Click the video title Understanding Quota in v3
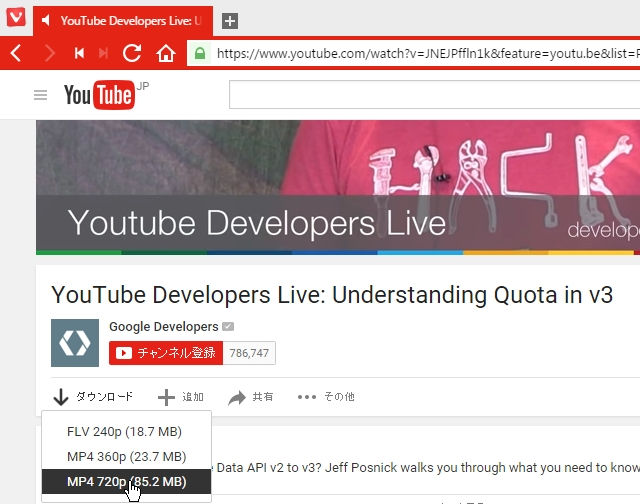Image resolution: width=640 pixels, height=504 pixels. click(x=332, y=295)
